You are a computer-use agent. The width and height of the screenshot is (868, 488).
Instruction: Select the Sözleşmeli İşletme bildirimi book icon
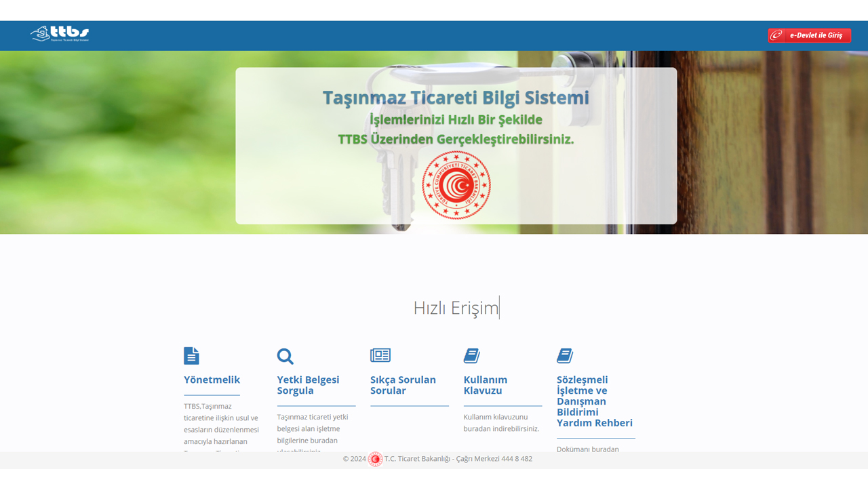tap(565, 355)
